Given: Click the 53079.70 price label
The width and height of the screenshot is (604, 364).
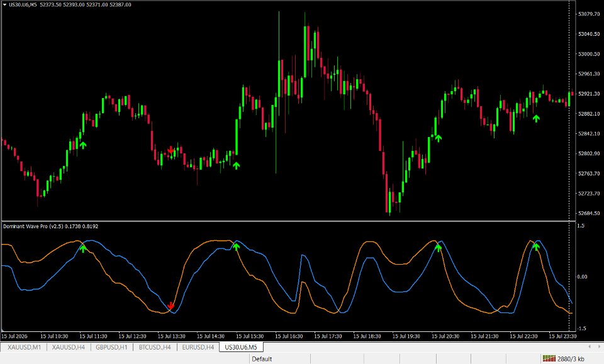Looking at the screenshot, I should [589, 14].
